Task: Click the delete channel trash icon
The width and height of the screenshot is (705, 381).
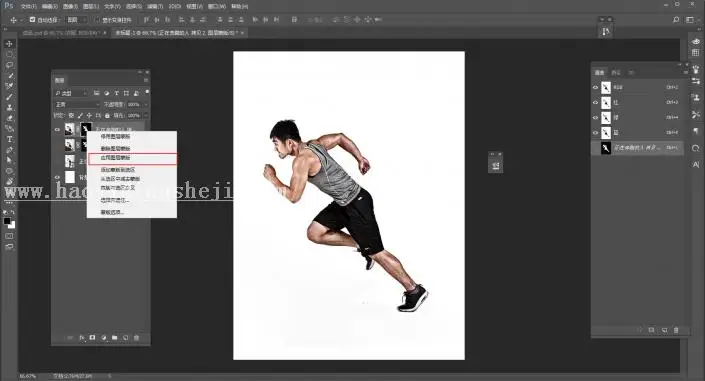Action: pos(676,330)
